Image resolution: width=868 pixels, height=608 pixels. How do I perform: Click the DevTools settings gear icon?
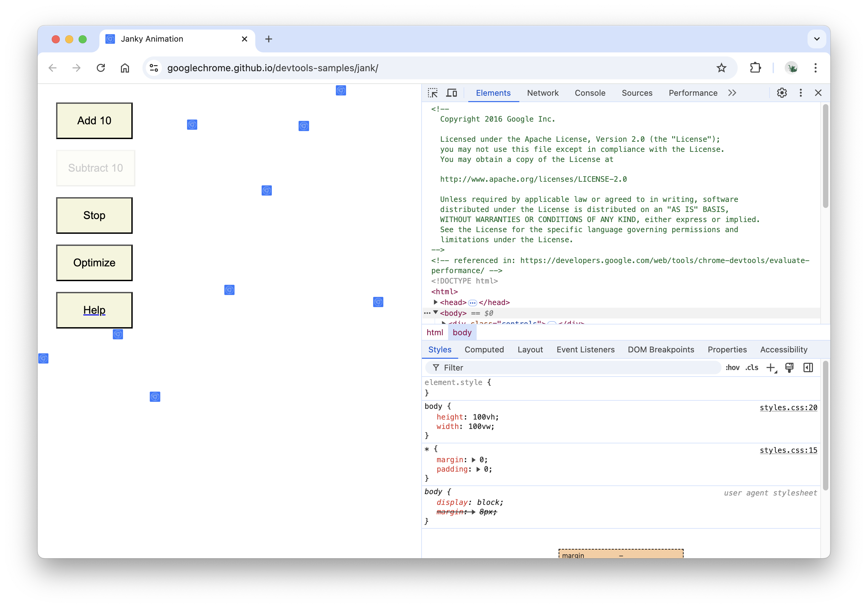pyautogui.click(x=782, y=92)
